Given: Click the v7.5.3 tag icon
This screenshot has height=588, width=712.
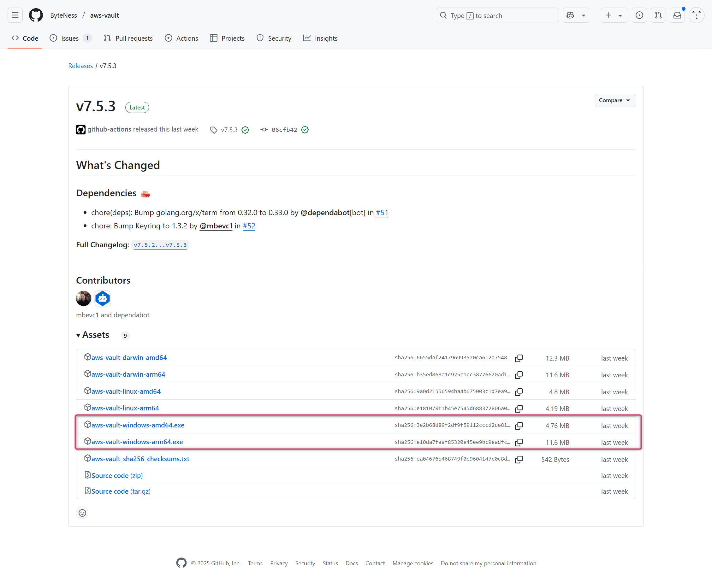Looking at the screenshot, I should 213,130.
